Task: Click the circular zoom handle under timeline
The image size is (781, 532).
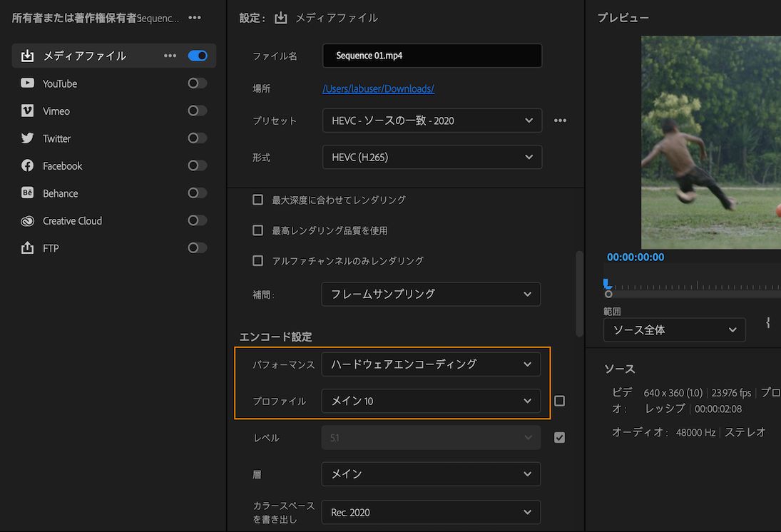Action: [608, 295]
